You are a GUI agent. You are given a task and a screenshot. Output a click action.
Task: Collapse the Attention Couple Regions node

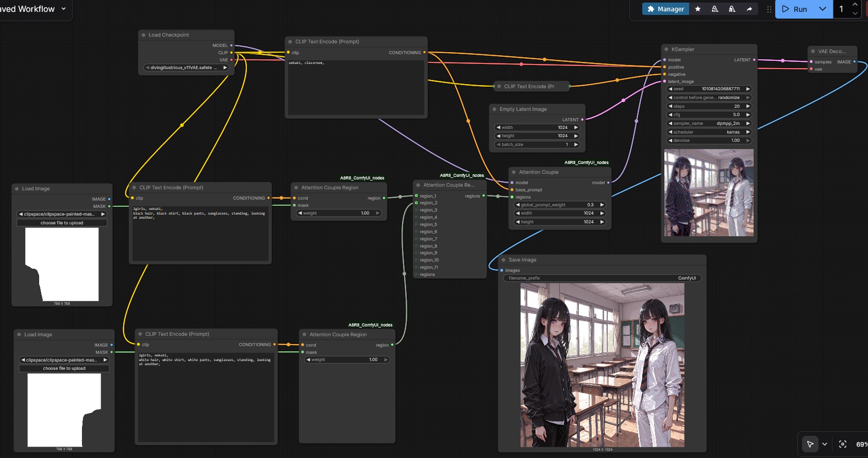click(x=418, y=185)
